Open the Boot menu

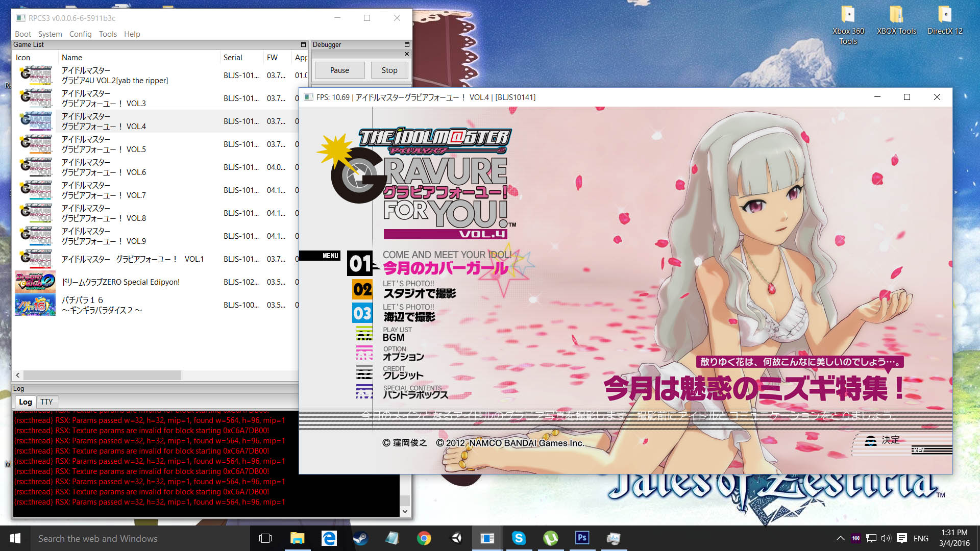(23, 34)
